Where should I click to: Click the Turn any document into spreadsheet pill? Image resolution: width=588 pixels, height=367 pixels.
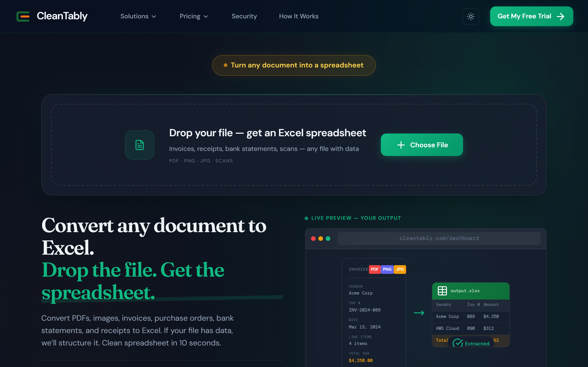294,65
